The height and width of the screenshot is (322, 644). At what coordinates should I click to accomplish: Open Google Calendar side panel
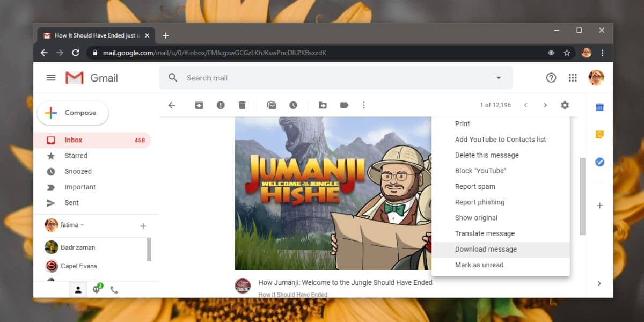point(600,107)
